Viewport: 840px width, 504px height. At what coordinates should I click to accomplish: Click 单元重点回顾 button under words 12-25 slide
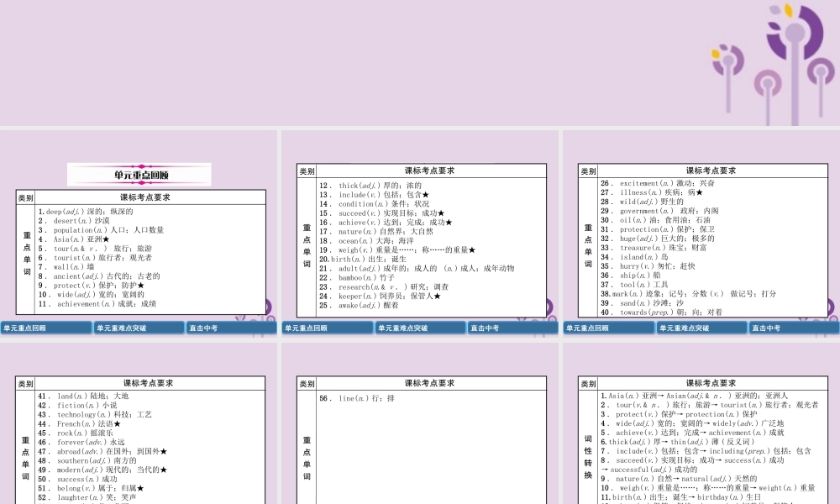coord(328,328)
